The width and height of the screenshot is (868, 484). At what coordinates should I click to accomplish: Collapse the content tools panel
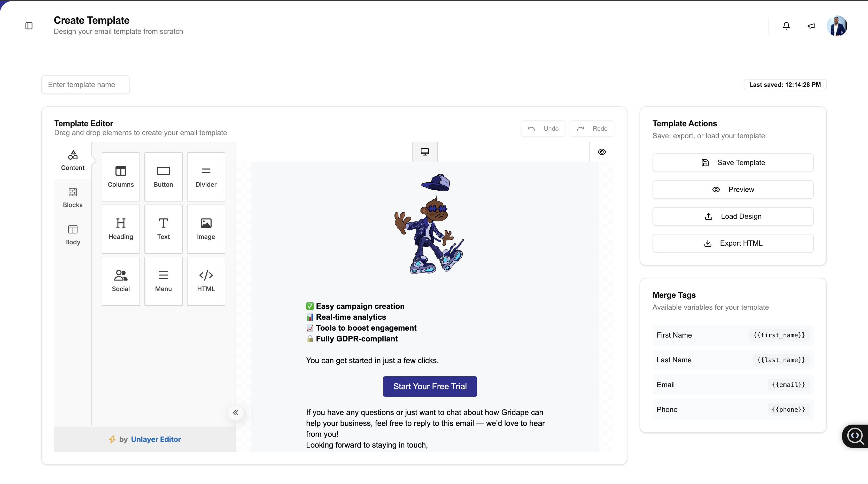236,413
